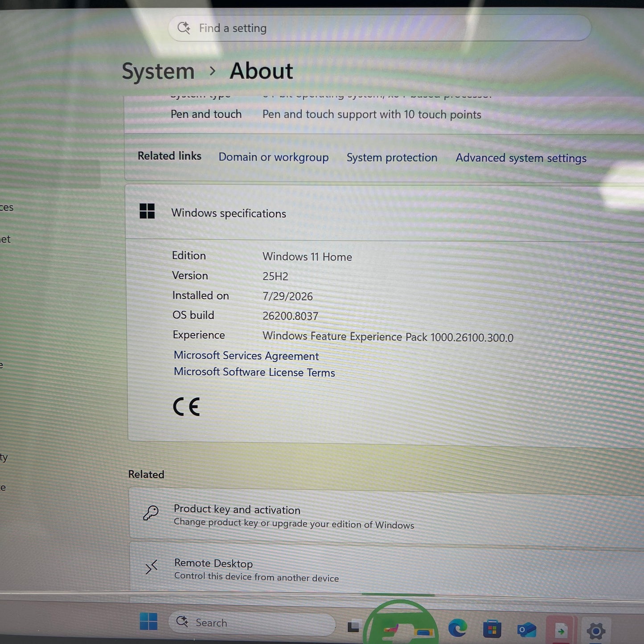This screenshot has height=644, width=644.
Task: Click the taskbar search magnifier icon
Action: 182,622
